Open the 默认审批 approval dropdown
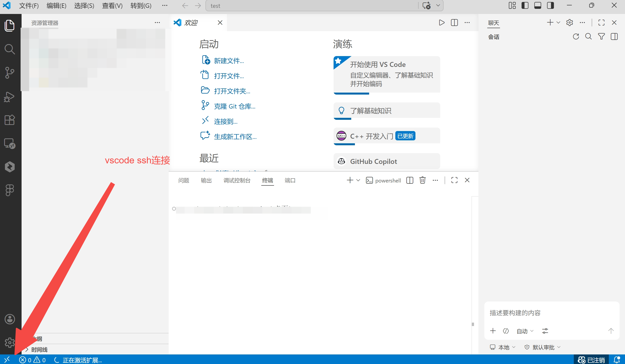625x364 pixels. tap(542, 347)
